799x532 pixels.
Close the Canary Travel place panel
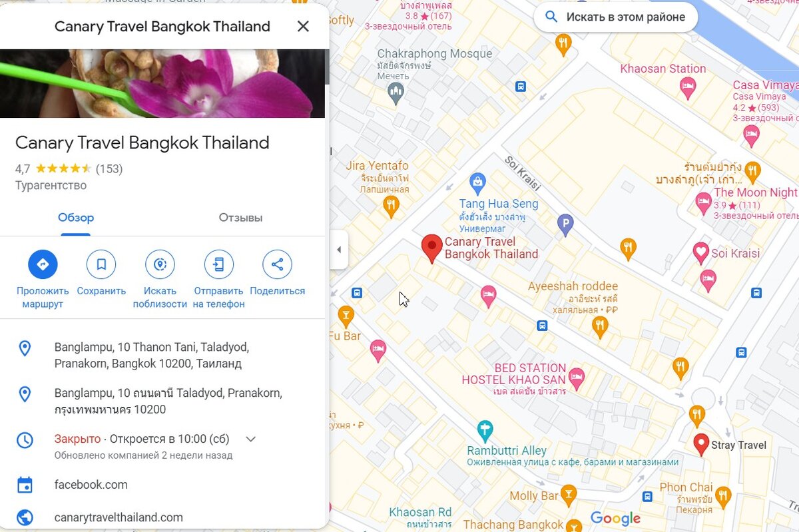coord(303,27)
